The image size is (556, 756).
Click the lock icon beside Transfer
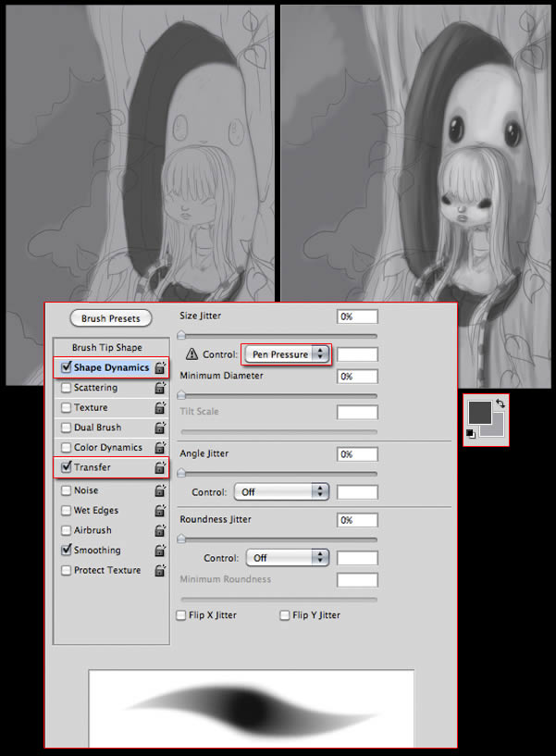click(160, 467)
